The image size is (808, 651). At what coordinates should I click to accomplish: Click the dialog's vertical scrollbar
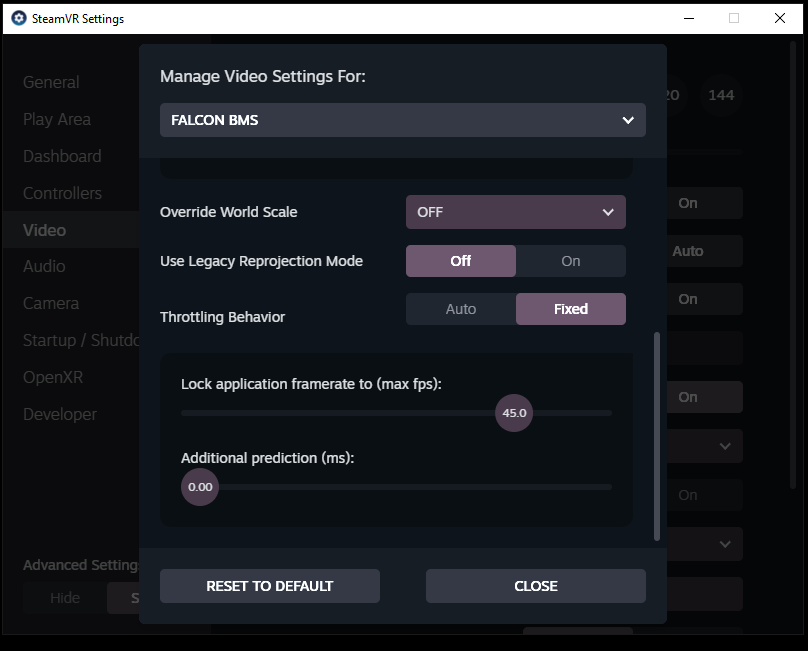click(656, 436)
